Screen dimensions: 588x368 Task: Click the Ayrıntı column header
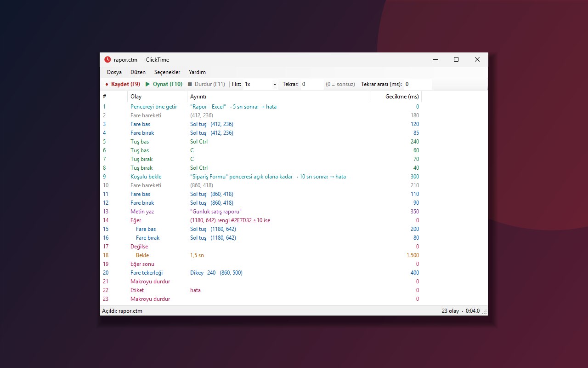point(279,97)
